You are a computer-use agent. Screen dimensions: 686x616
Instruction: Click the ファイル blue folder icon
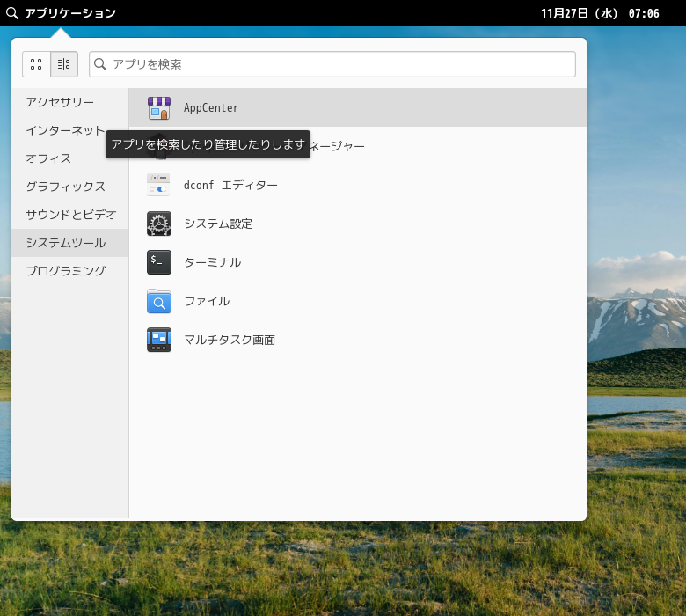[159, 301]
